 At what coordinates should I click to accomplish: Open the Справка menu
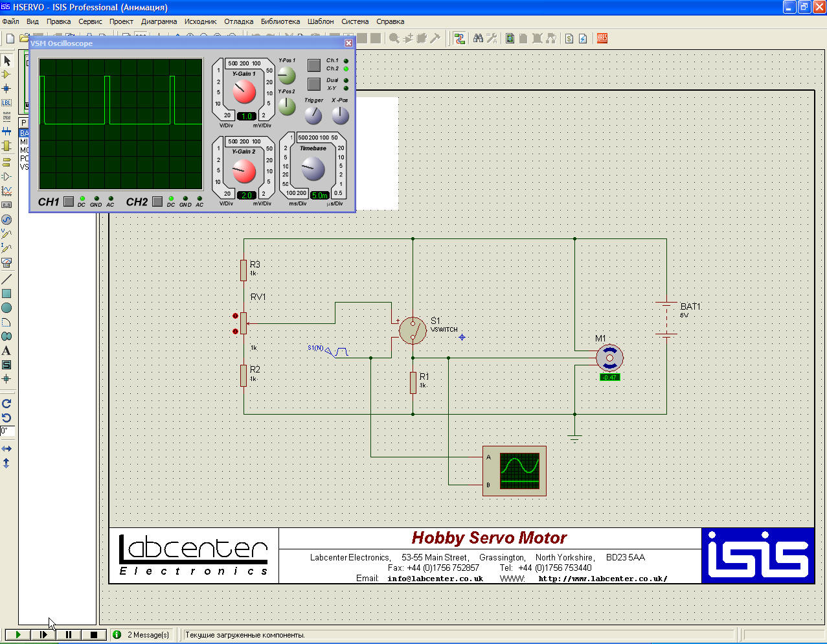point(391,21)
